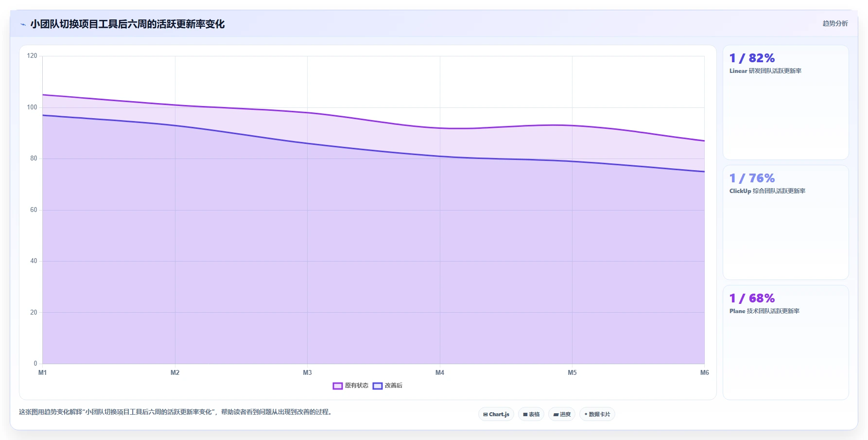Click the 原有状态 line at M5
Viewport: 868px width, 440px height.
click(572, 125)
